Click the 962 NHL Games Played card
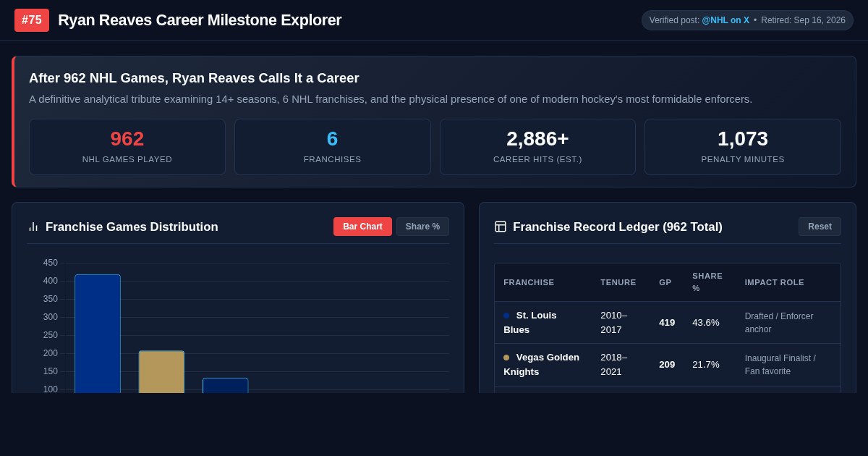This screenshot has width=868, height=456. coord(127,147)
